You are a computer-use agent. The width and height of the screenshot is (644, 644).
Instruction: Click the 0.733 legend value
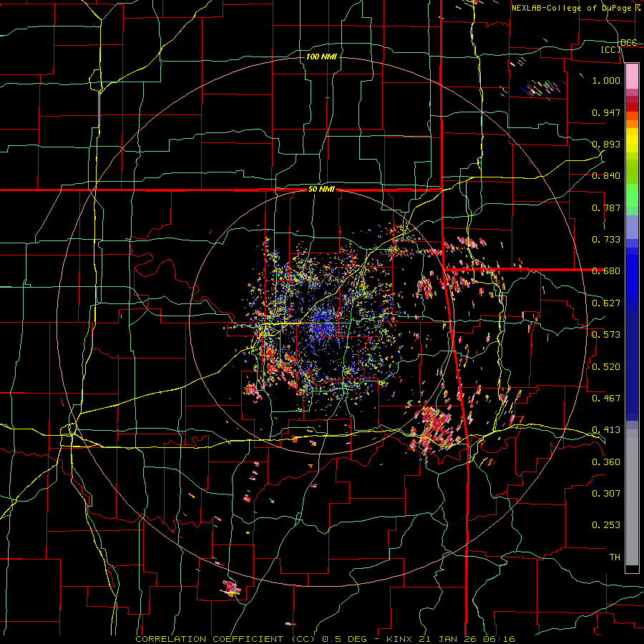tap(606, 240)
